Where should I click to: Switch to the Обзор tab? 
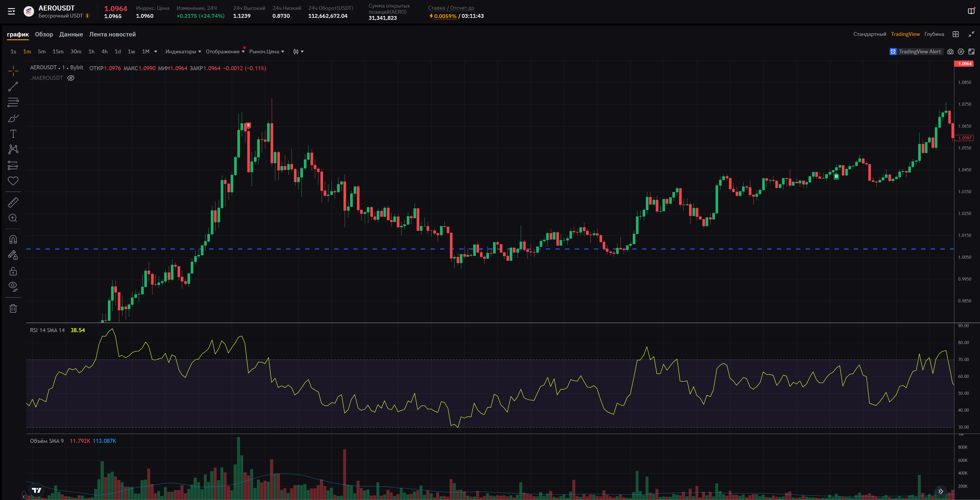click(x=44, y=34)
